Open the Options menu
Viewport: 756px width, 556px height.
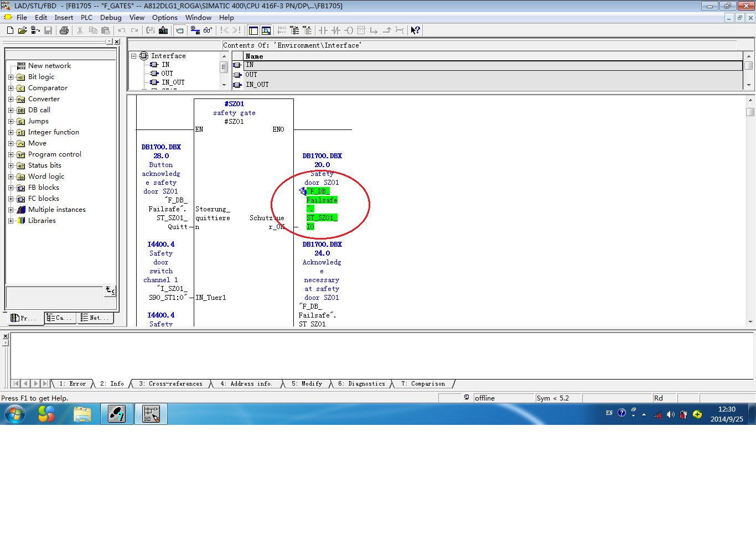(x=165, y=18)
